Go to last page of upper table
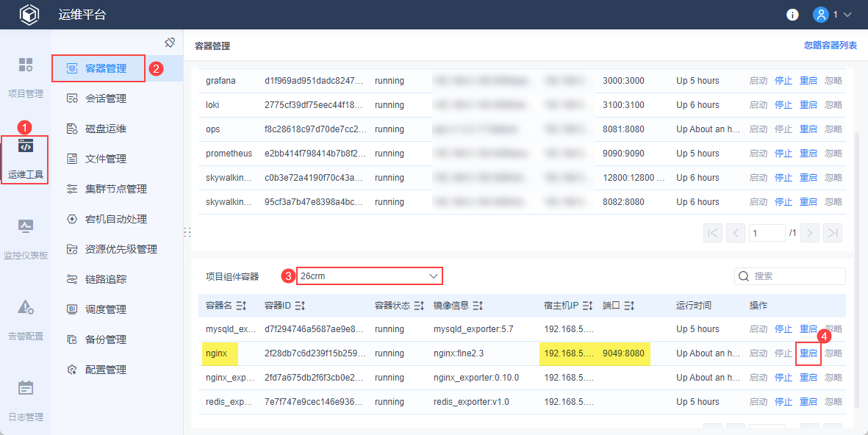This screenshot has height=435, width=868. (x=833, y=233)
